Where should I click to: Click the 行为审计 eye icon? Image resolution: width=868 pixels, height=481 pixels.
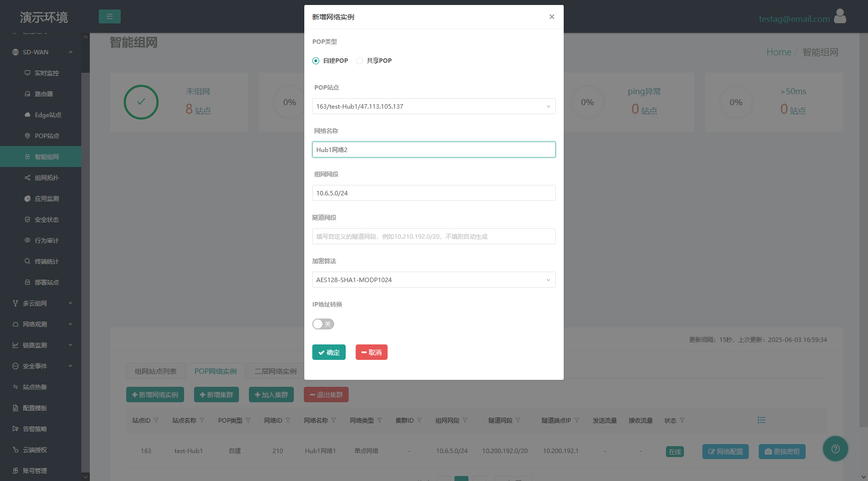click(x=27, y=240)
